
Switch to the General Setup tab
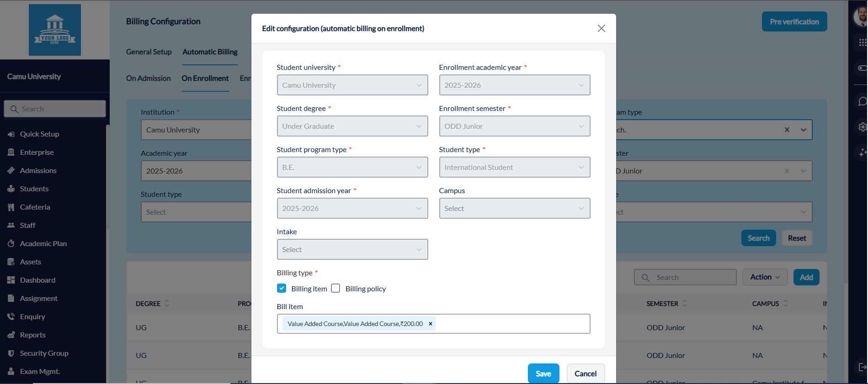[149, 52]
